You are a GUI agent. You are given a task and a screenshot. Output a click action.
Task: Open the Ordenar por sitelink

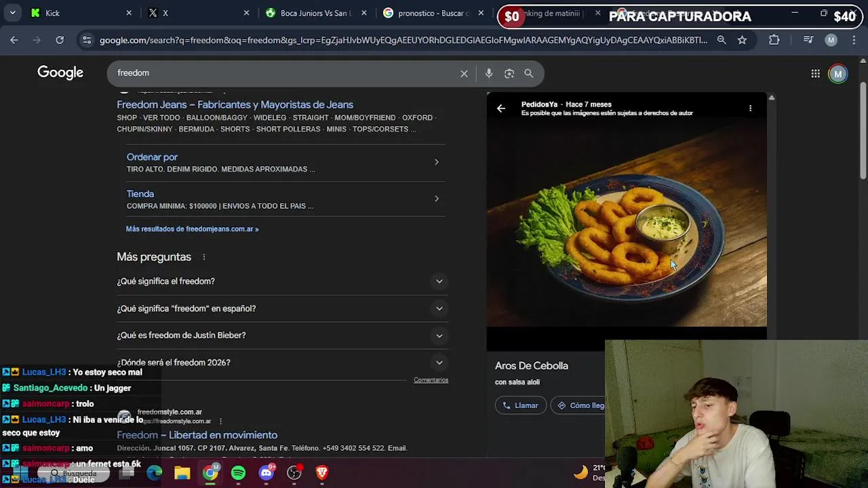[x=152, y=157]
